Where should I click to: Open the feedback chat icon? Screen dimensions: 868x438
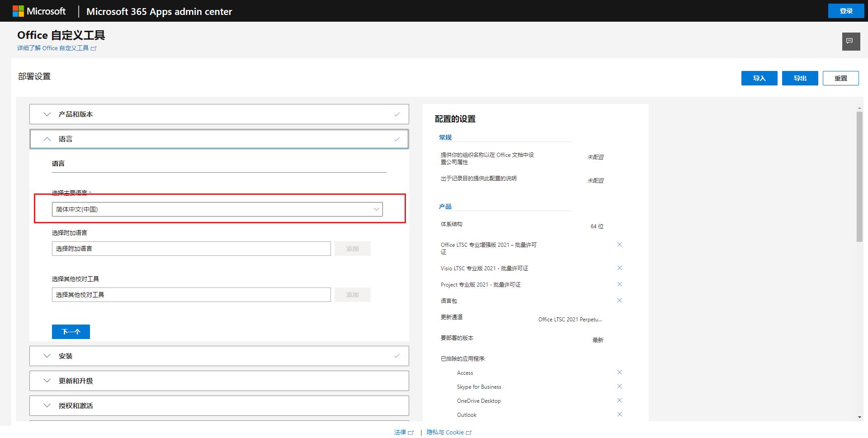click(x=850, y=41)
